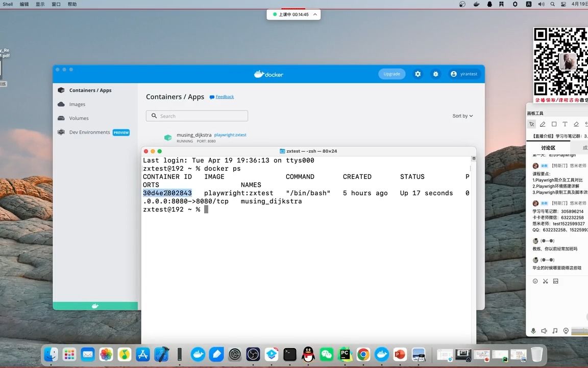Open Docker settings gear icon

coord(418,74)
